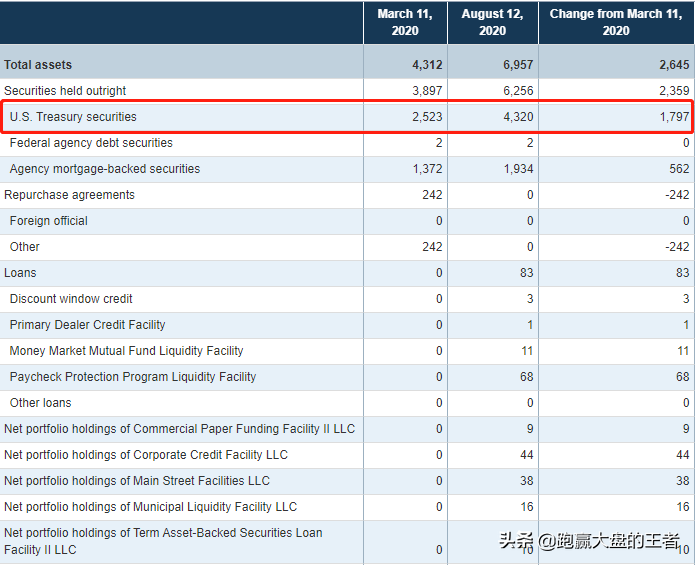The image size is (695, 565).
Task: Click the "March 11, 2020" column header
Action: click(405, 22)
